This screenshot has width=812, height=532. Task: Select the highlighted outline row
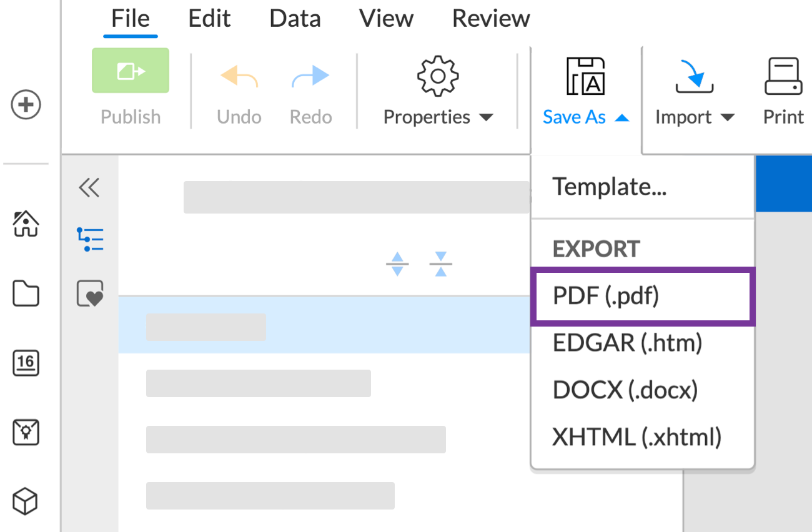[324, 325]
